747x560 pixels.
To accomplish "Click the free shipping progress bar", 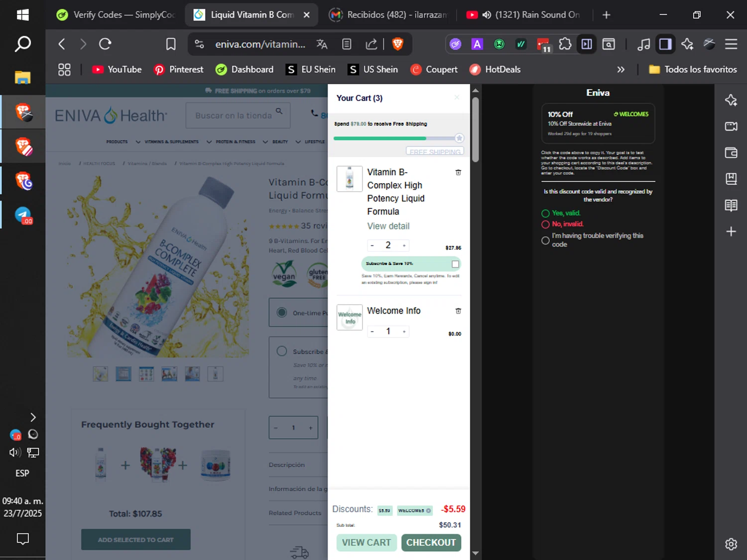I will (399, 138).
